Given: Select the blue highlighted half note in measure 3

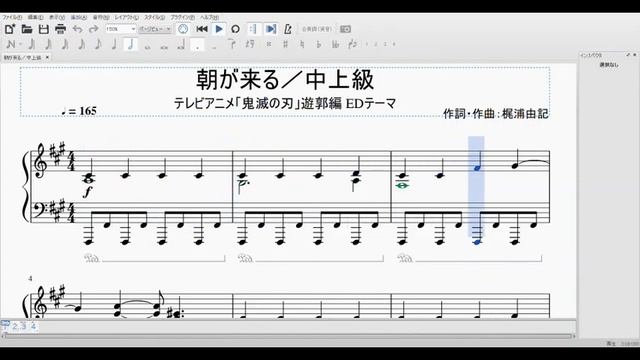Looking at the screenshot, I should (x=477, y=162).
